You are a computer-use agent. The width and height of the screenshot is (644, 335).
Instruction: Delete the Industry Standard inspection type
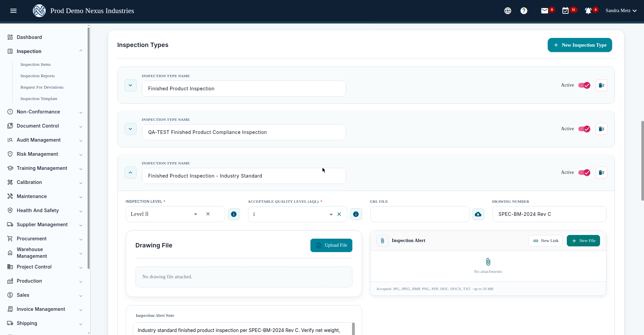click(x=602, y=173)
